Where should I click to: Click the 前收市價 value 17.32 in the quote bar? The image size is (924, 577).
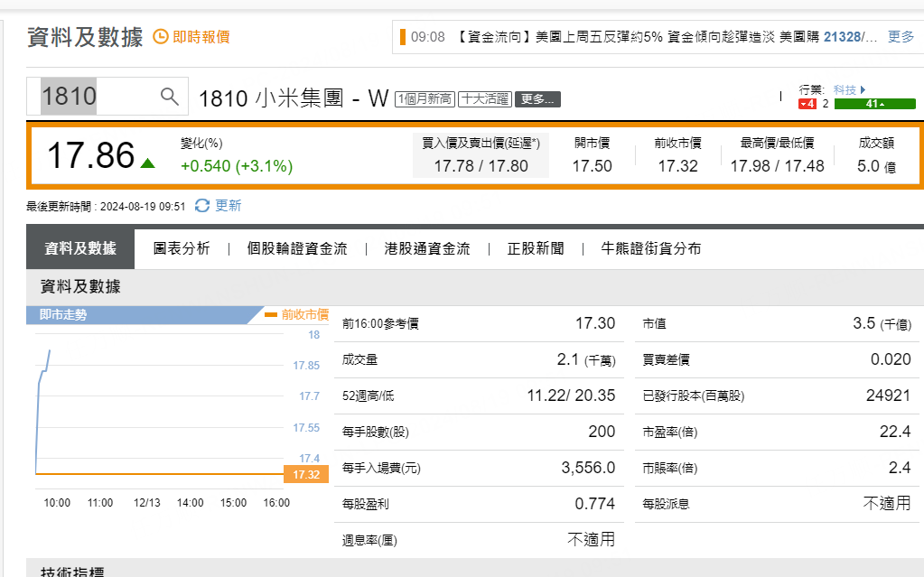pyautogui.click(x=677, y=166)
